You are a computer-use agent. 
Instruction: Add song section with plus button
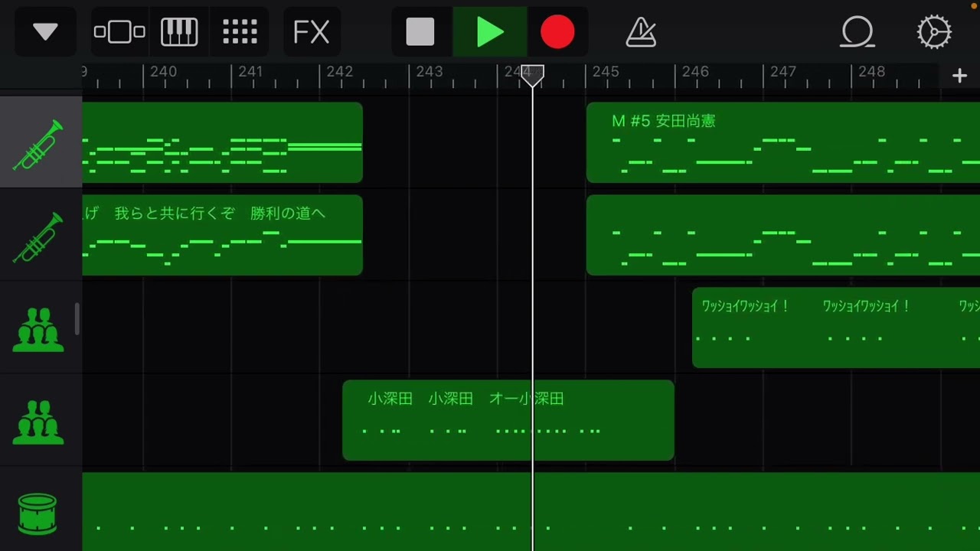click(x=959, y=75)
